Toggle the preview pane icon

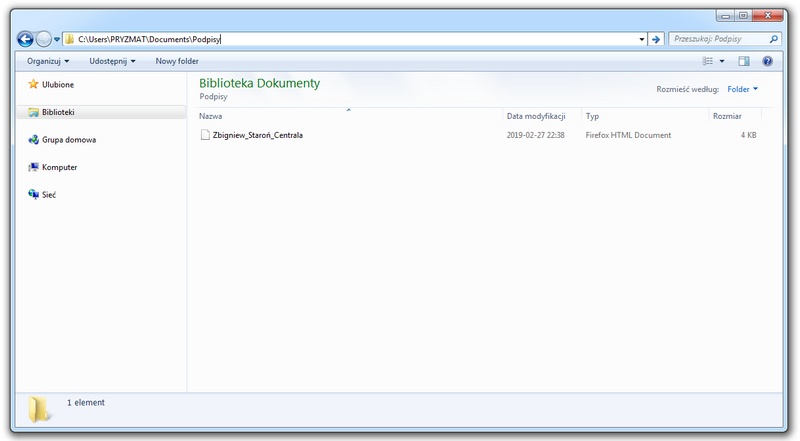coord(744,61)
